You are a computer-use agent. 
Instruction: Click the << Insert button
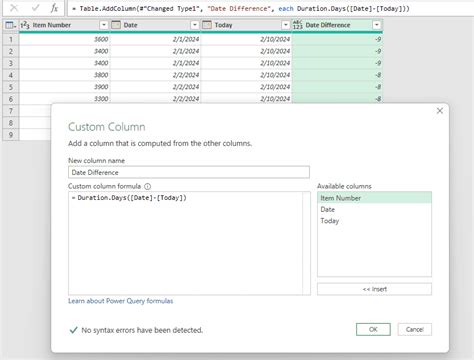point(374,289)
